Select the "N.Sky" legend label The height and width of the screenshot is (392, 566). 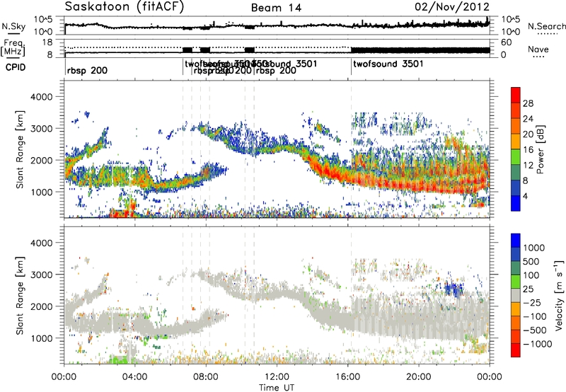point(13,26)
